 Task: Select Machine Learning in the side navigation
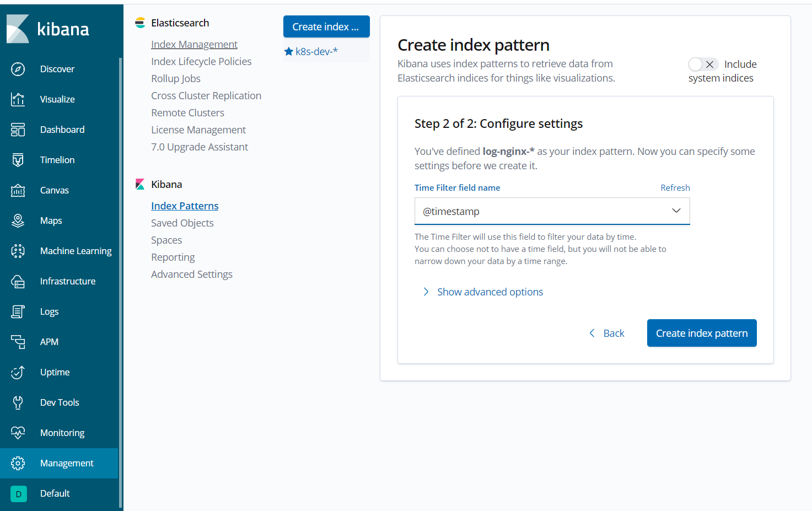point(76,251)
